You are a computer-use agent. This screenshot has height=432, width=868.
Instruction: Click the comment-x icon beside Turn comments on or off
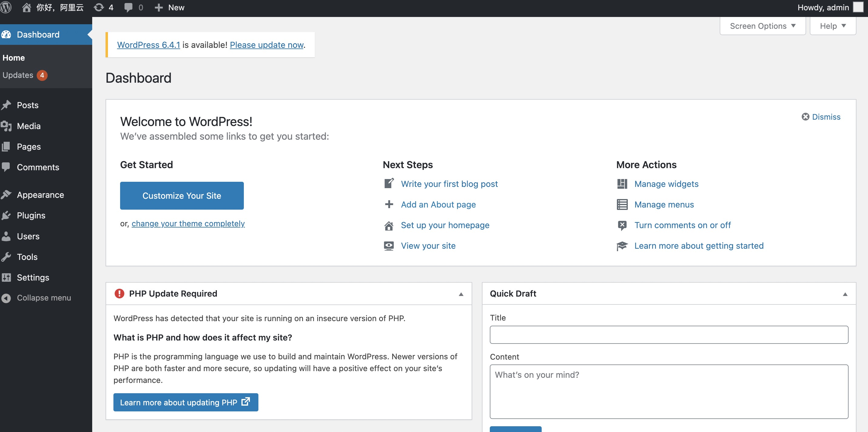[622, 225]
